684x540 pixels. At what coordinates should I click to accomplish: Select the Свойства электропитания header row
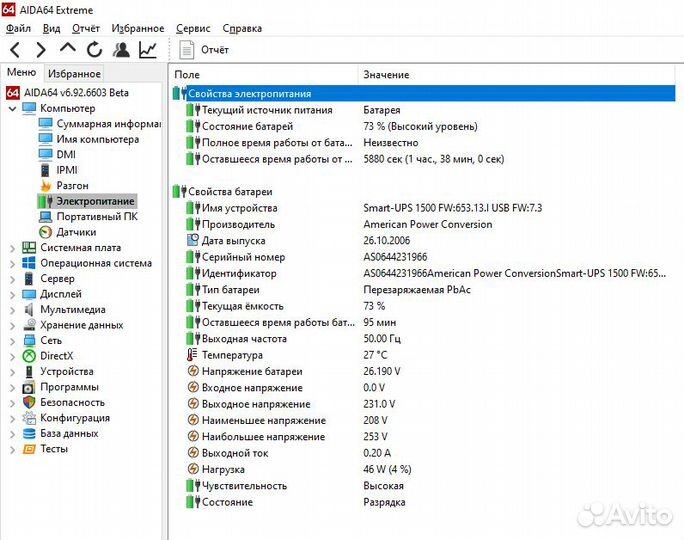(424, 93)
